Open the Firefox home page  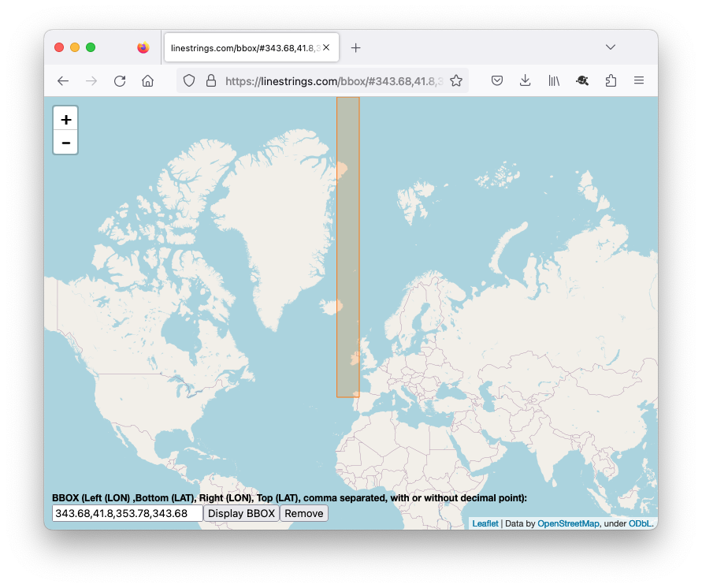[147, 80]
